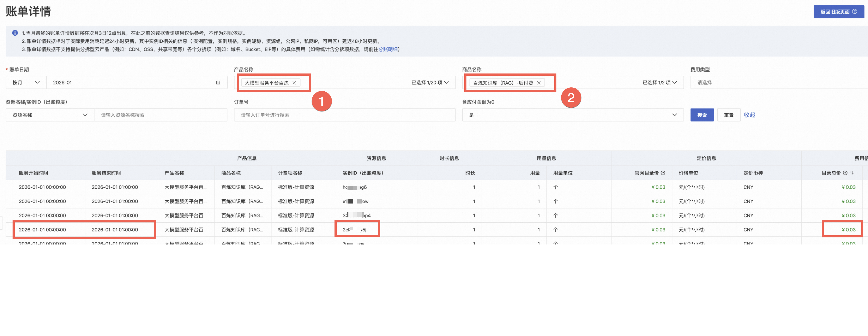
Task: Click the 账单详情 page title
Action: [28, 11]
